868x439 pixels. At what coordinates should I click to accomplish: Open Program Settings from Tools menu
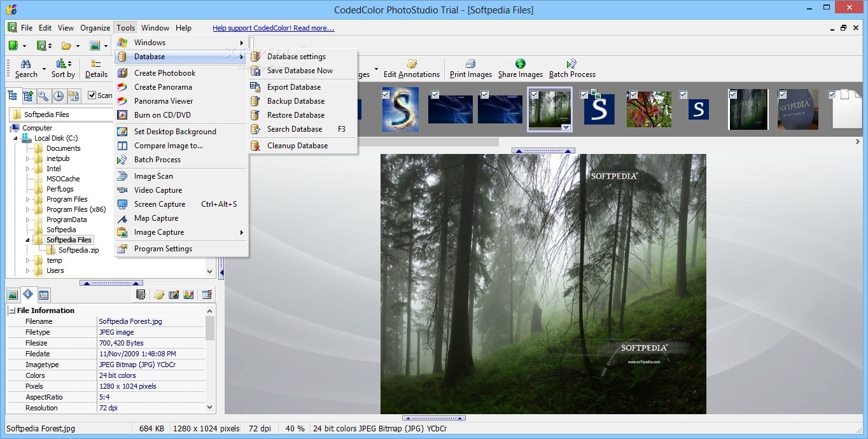[181, 249]
